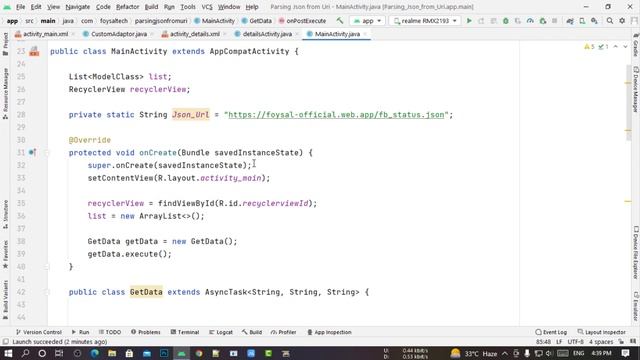Click the Sync Project with Gradle icon
Image resolution: width=640 pixels, height=360 pixels.
click(570, 20)
